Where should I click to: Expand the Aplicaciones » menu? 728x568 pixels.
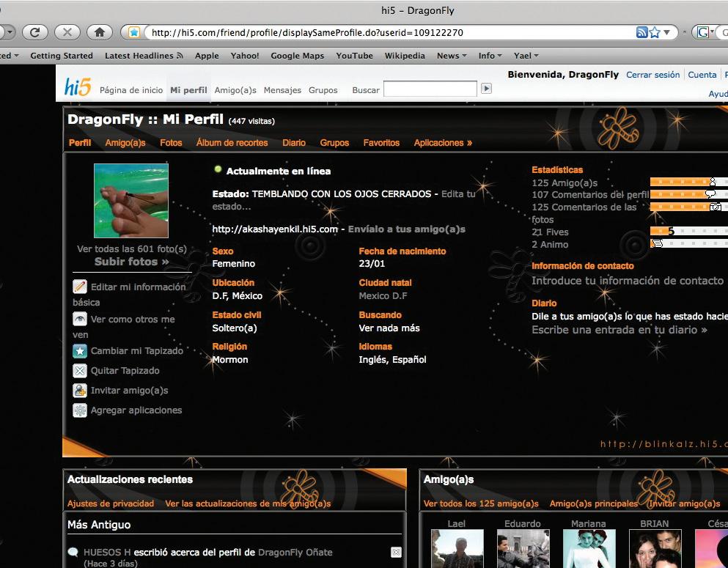(x=443, y=142)
